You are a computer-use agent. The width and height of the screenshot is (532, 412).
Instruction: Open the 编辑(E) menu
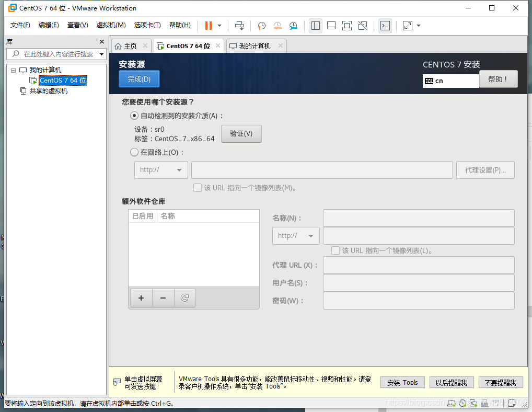(49, 25)
